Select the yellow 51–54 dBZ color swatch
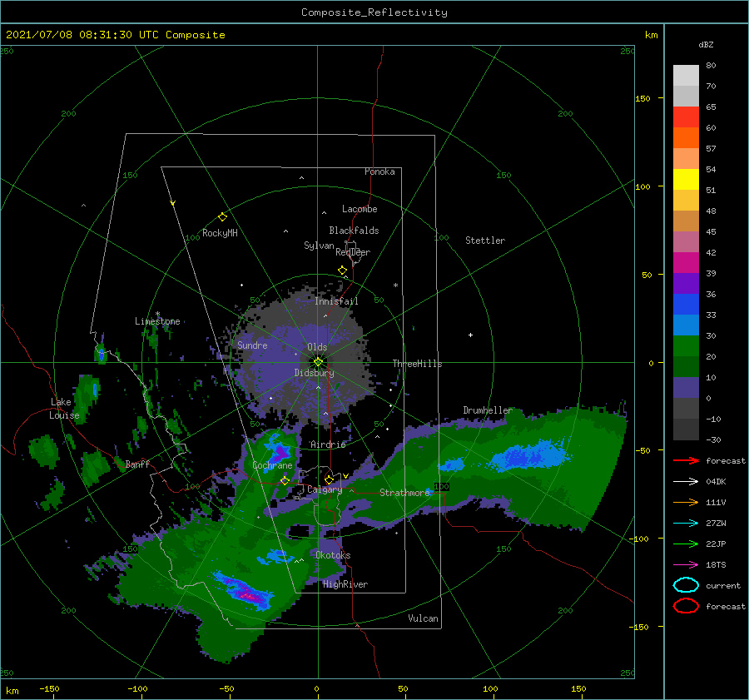749x700 pixels. (686, 180)
